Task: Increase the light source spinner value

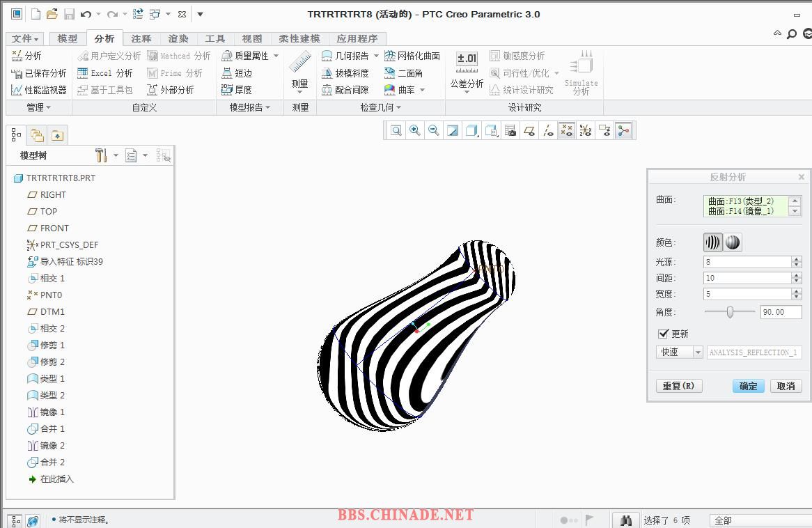Action: pos(797,259)
